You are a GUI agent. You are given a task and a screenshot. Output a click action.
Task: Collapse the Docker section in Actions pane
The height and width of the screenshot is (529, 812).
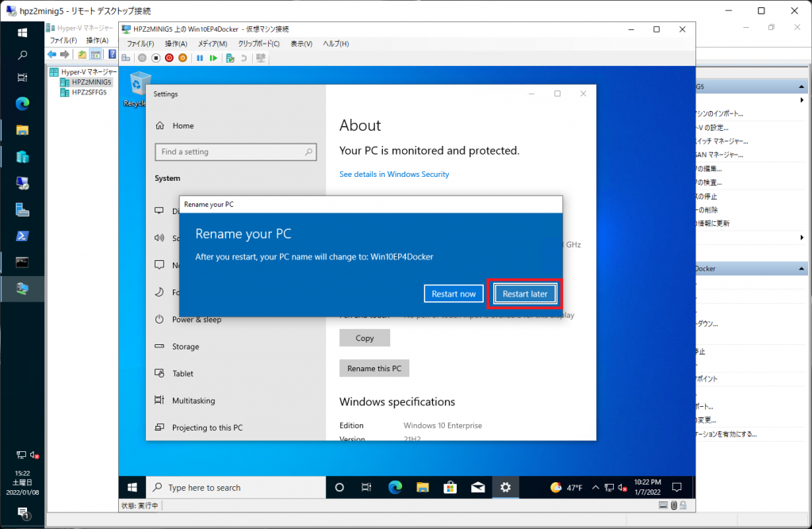(801, 268)
